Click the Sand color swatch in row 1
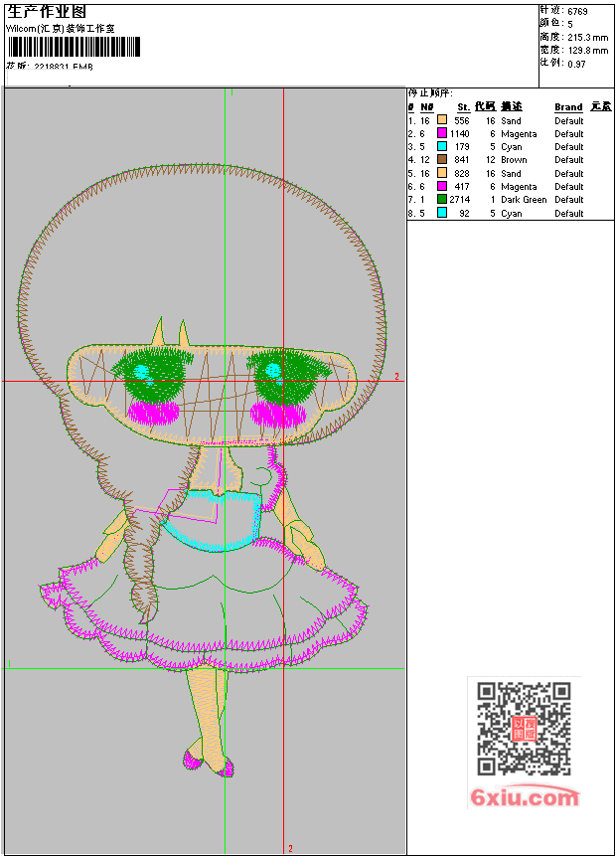This screenshot has width=616, height=856. [442, 120]
